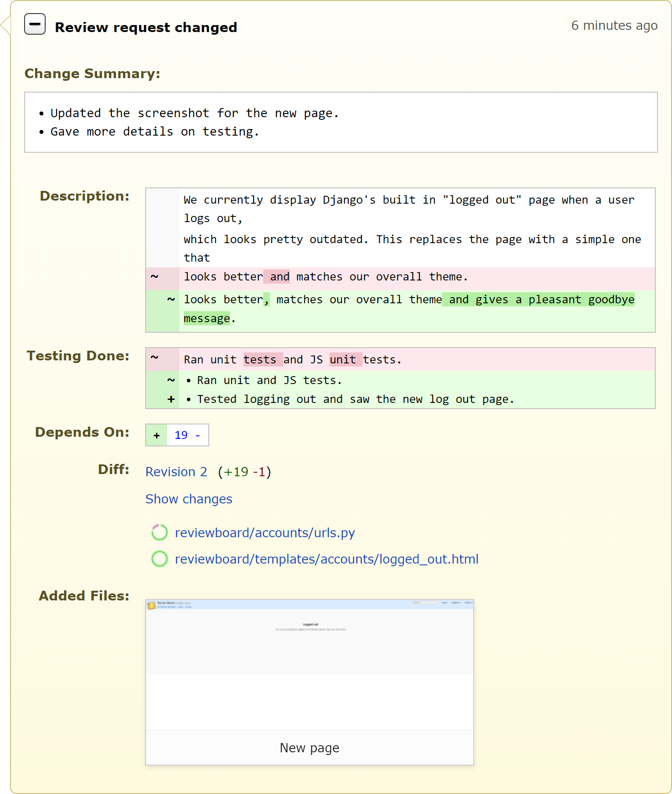Click the Review request changed heading

(x=146, y=27)
